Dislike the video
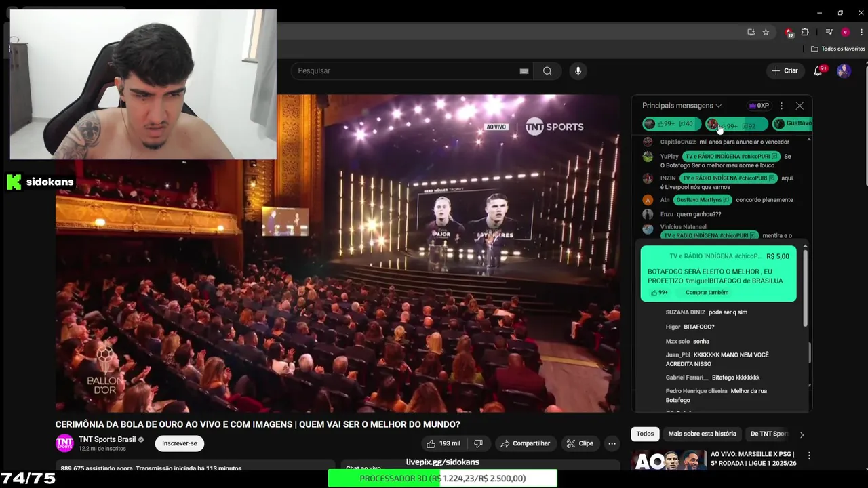This screenshot has width=868, height=488. pyautogui.click(x=478, y=443)
